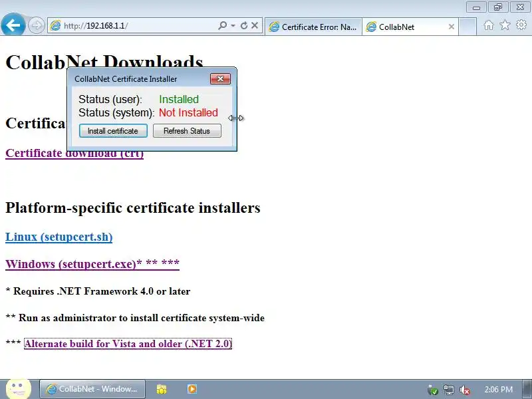Open the media player taskbar icon

(x=192, y=389)
